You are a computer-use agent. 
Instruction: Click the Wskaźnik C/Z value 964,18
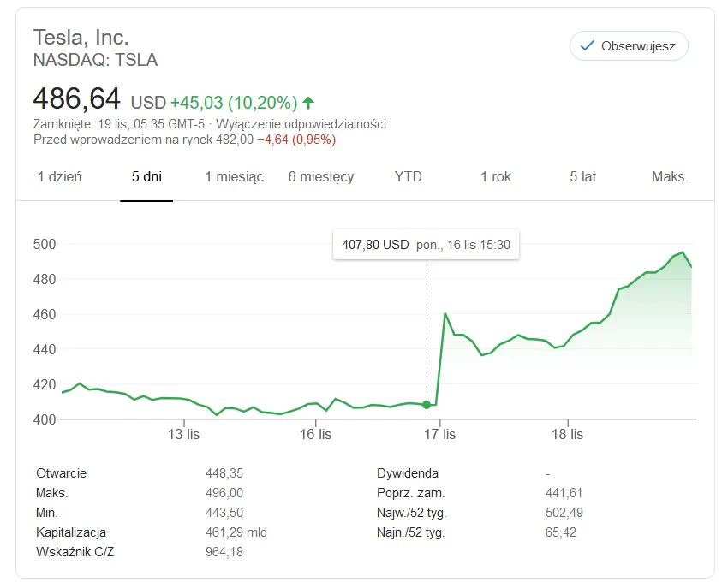(224, 552)
